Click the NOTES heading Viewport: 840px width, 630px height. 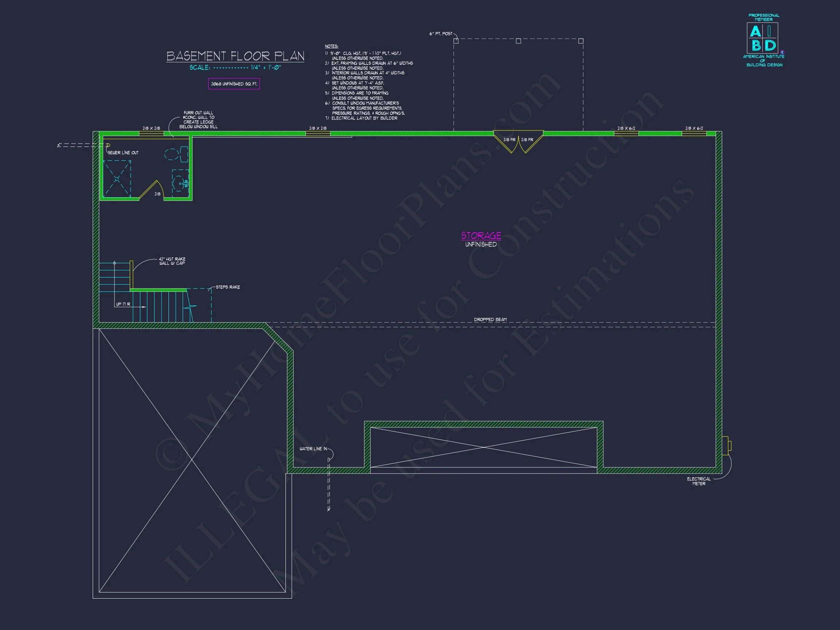click(x=331, y=46)
